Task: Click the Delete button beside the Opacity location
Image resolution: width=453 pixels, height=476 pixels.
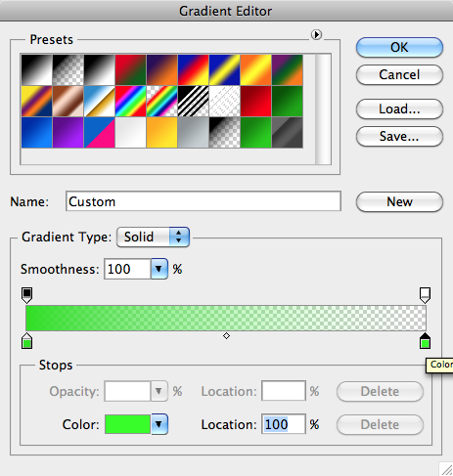Action: point(380,391)
